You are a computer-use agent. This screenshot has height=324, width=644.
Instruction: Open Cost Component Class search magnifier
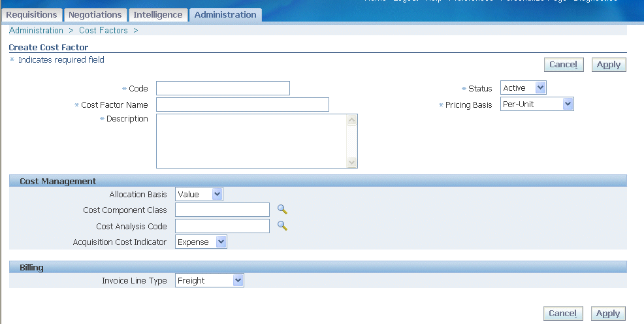pos(282,210)
